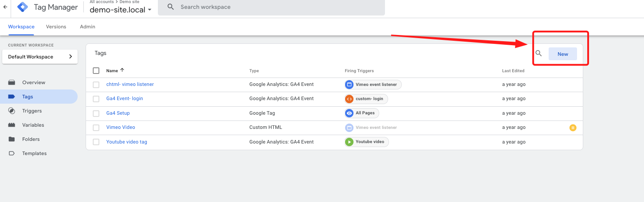The image size is (644, 202).
Task: Open the chtml- vimeo listener tag
Action: pyautogui.click(x=130, y=84)
